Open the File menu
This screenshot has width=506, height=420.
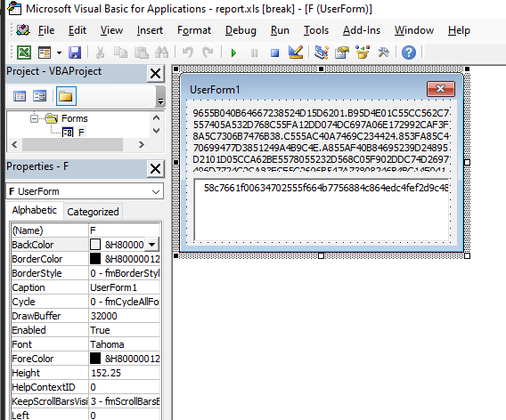pos(46,30)
